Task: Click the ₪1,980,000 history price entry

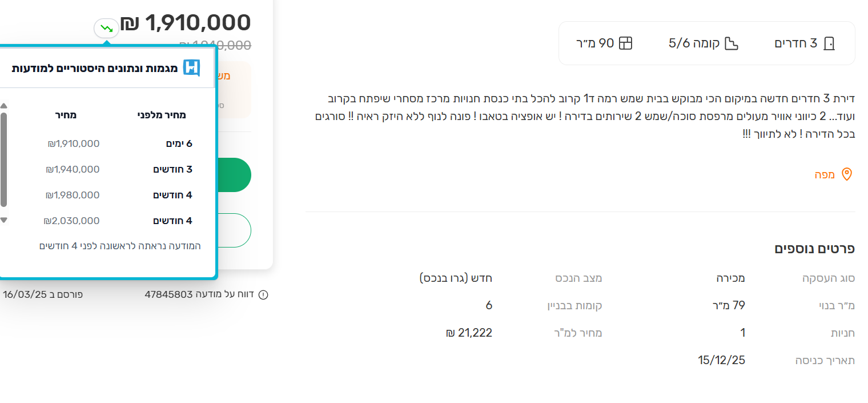Action: [x=73, y=195]
